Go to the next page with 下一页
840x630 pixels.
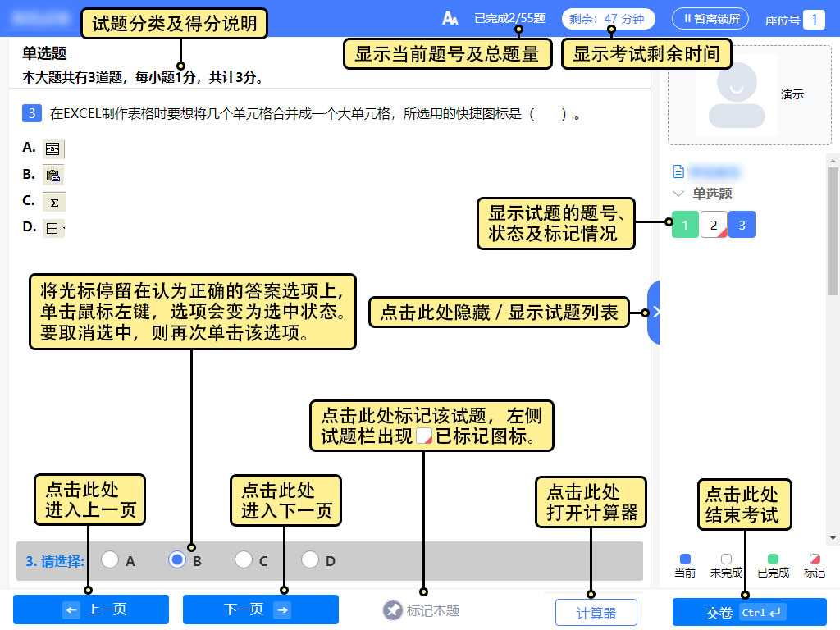(x=261, y=609)
